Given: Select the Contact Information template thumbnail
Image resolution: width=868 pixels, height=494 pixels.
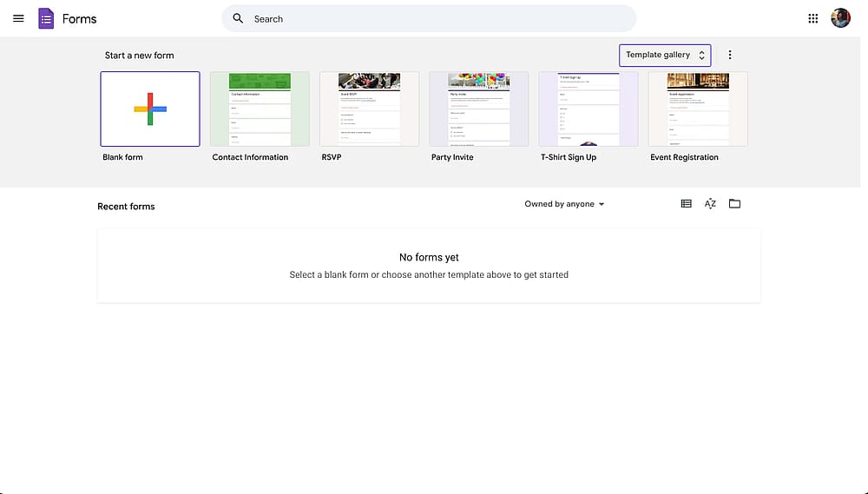Looking at the screenshot, I should [x=260, y=109].
